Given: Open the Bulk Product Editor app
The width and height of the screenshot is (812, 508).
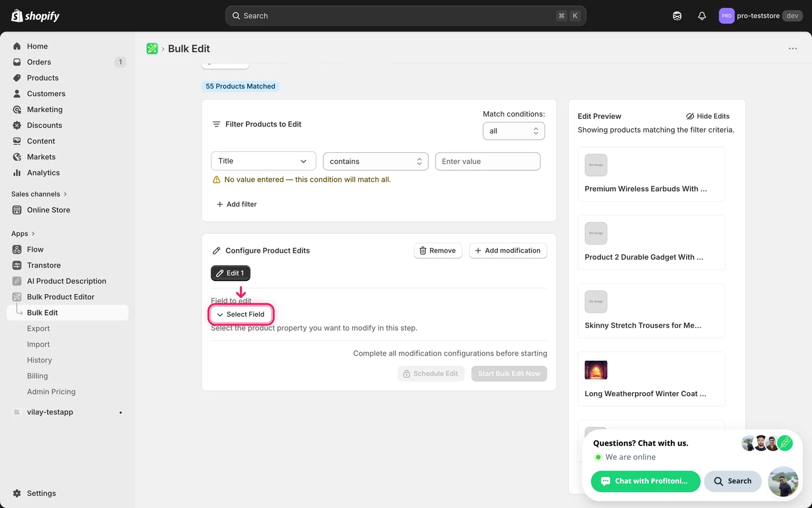Looking at the screenshot, I should pos(60,297).
